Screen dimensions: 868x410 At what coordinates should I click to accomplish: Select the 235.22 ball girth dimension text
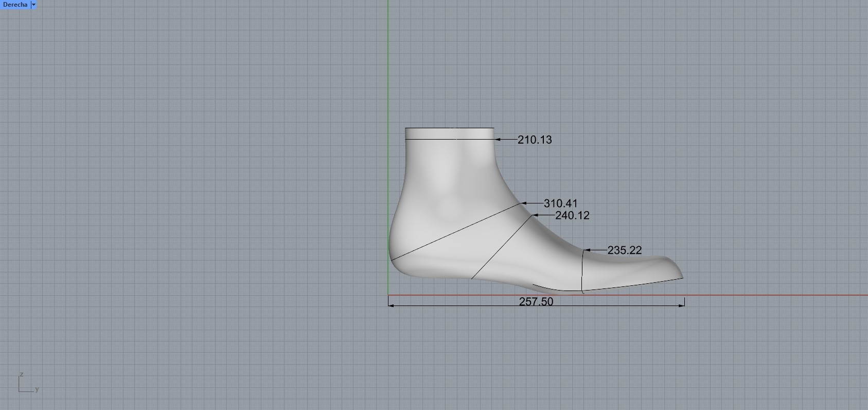coord(625,250)
